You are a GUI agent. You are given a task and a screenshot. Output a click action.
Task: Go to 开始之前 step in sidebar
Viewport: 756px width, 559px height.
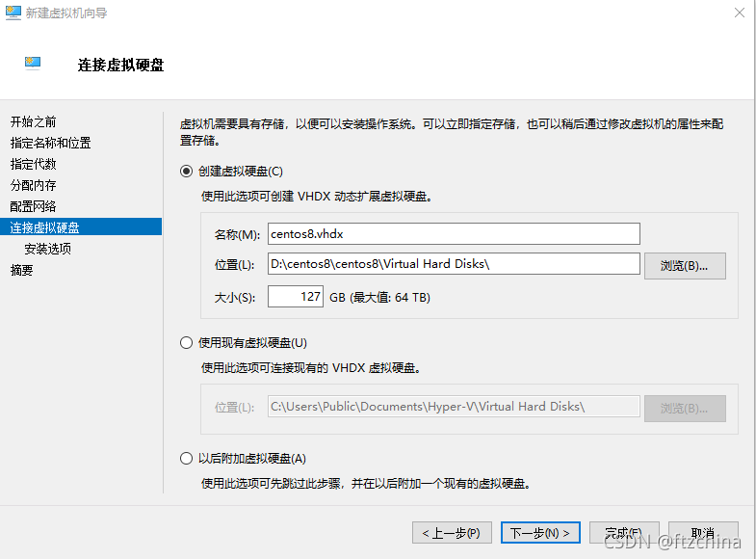coord(34,122)
